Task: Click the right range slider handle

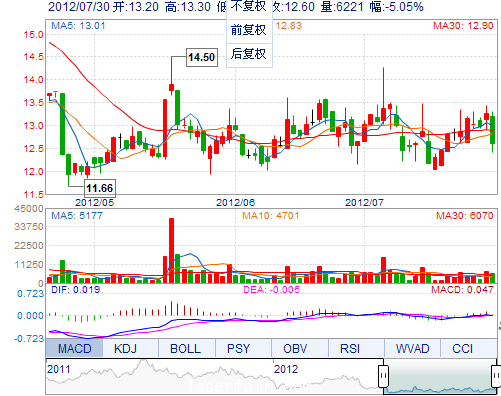Action: (496, 376)
